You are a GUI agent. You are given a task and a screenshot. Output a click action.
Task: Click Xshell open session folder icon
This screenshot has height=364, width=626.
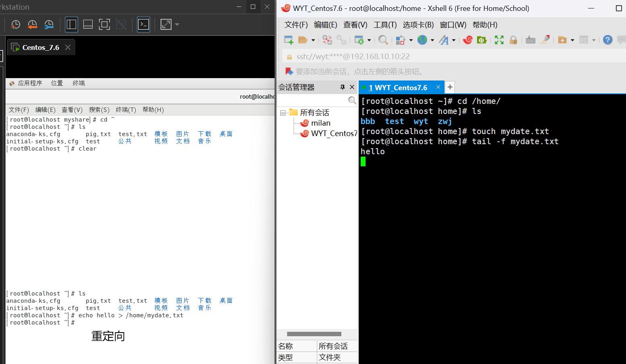(x=303, y=40)
